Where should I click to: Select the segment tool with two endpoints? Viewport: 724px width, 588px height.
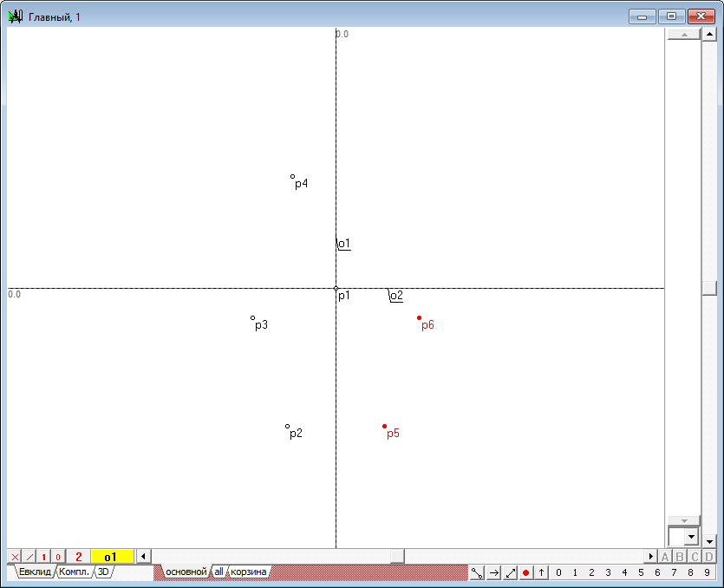(477, 572)
